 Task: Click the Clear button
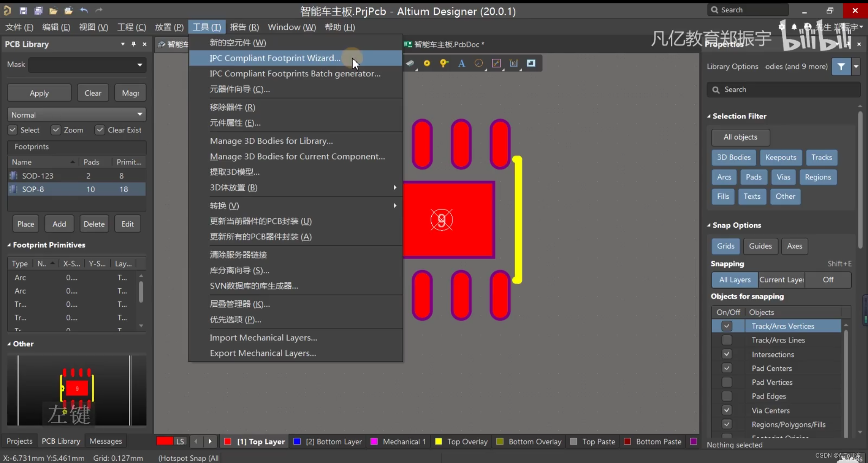click(x=93, y=93)
